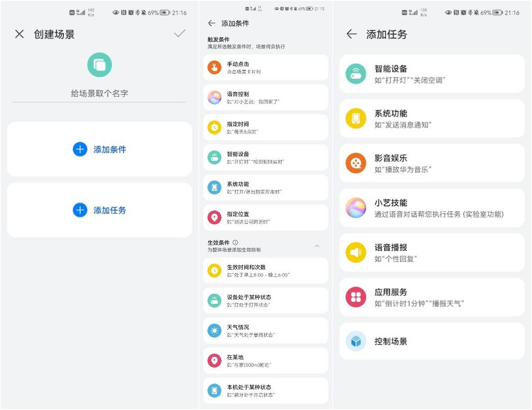Tap the yellow clock icon for 指定时间
The height and width of the screenshot is (410, 532).
coord(214,128)
